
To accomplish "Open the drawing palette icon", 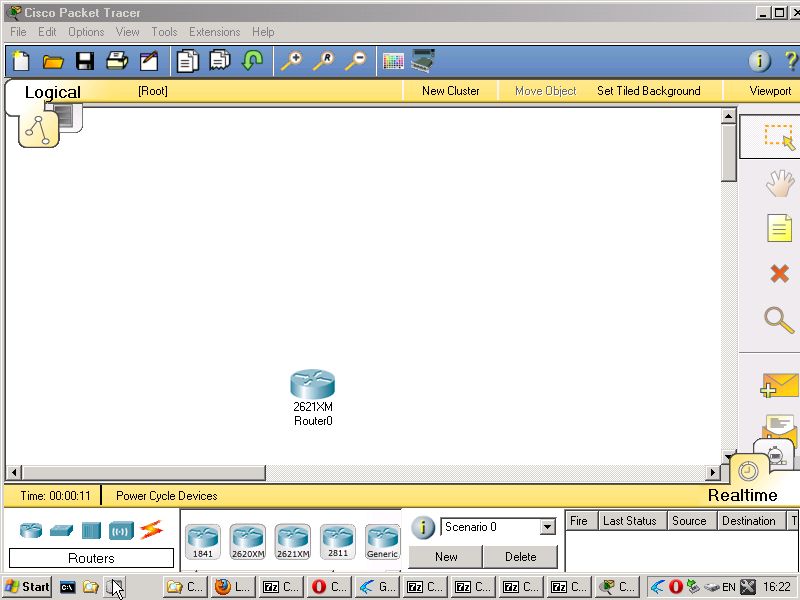I will point(393,62).
